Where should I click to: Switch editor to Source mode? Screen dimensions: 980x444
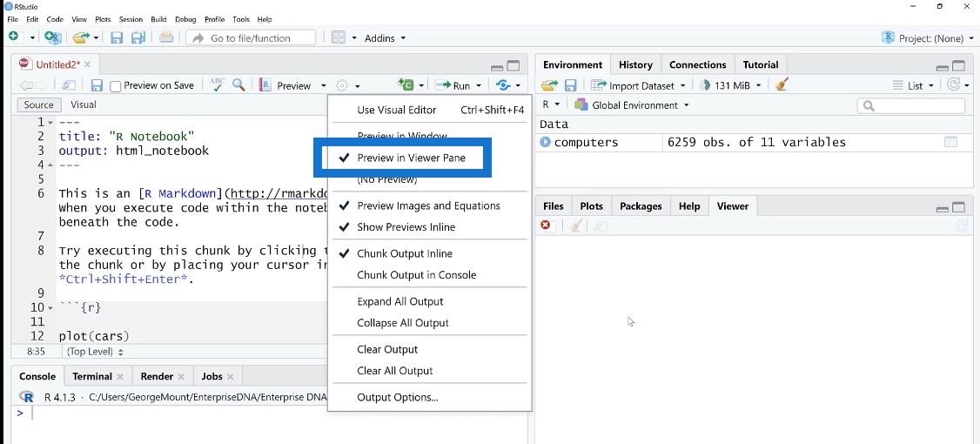tap(39, 105)
